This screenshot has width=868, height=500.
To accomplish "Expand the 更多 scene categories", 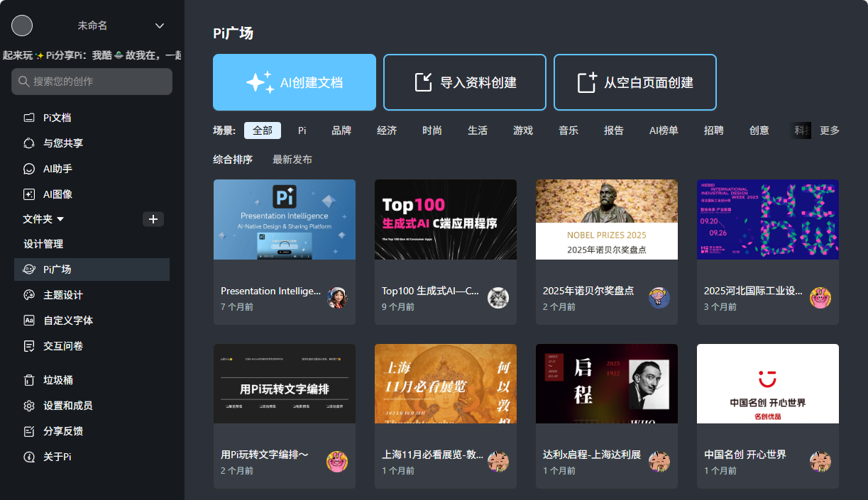I will [x=829, y=130].
